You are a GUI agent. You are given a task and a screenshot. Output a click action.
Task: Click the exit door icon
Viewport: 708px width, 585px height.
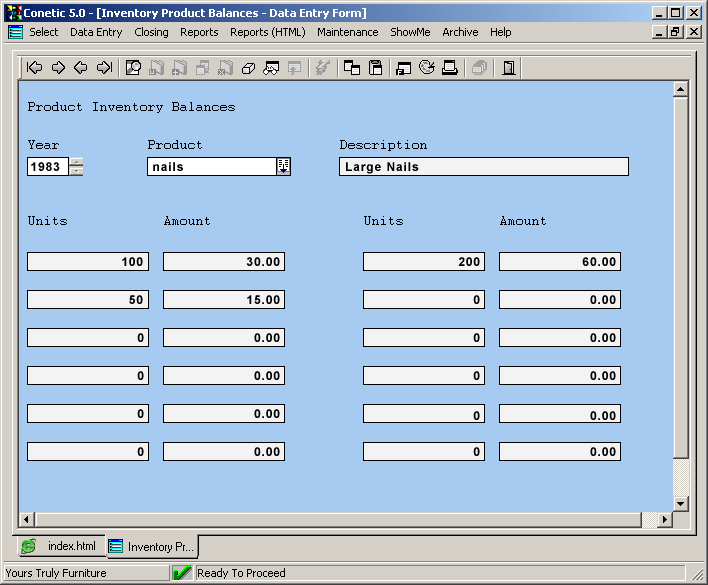pos(509,68)
